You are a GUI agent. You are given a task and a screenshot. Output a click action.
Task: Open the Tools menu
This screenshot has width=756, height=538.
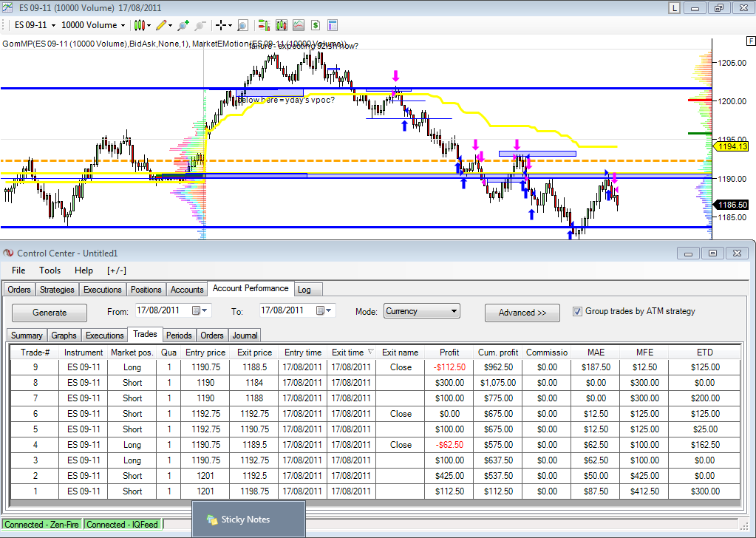tap(50, 270)
